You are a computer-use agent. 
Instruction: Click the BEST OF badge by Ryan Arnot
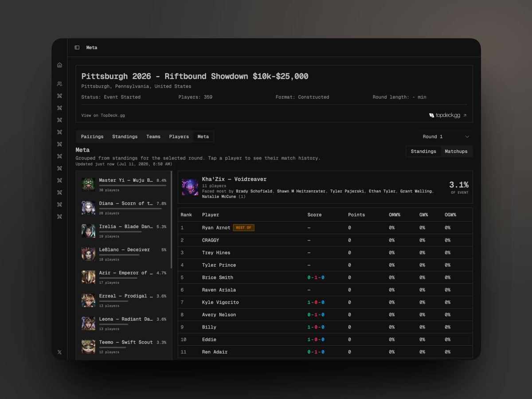[243, 227]
